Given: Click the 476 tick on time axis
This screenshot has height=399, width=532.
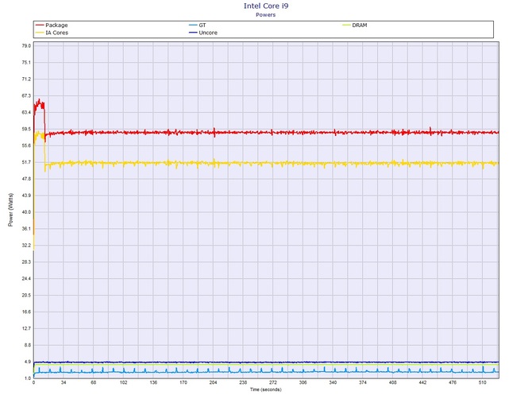Looking at the screenshot, I should tap(453, 382).
